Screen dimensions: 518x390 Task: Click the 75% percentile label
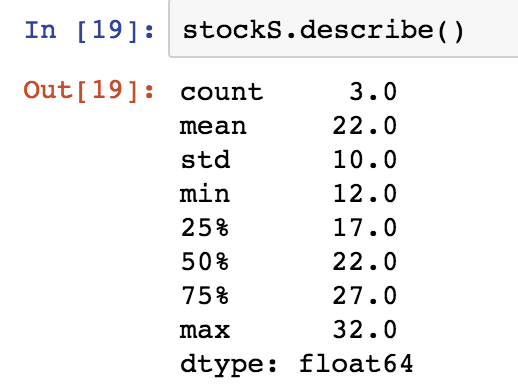pos(205,295)
